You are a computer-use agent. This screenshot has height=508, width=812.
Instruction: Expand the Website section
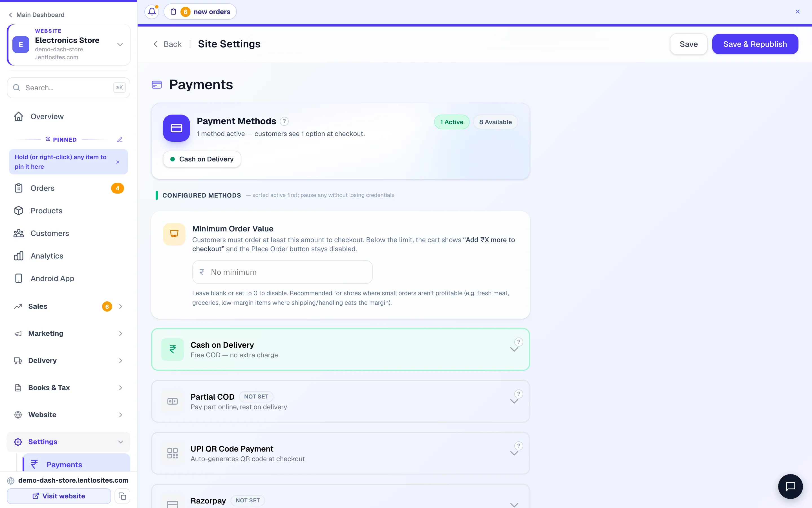pos(69,415)
